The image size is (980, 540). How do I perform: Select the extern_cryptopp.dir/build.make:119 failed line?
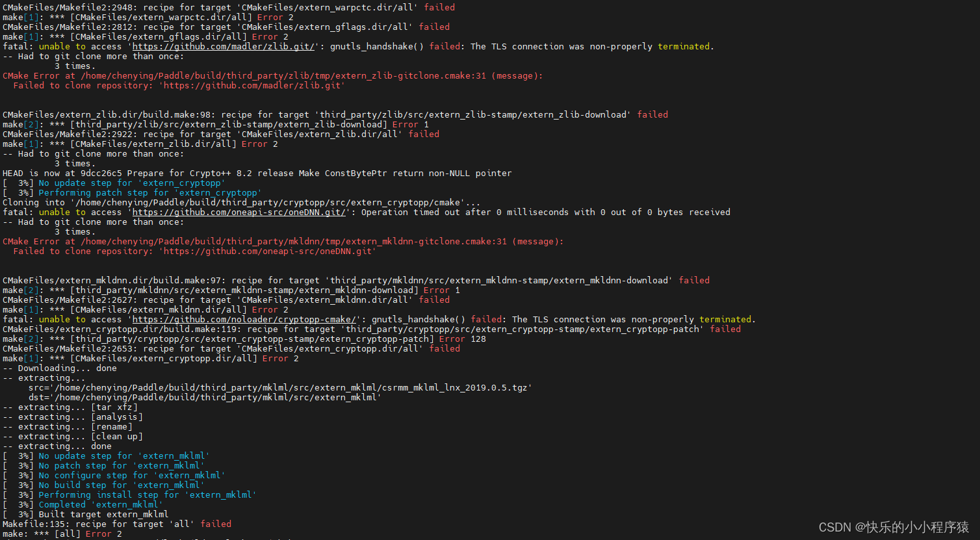point(372,329)
